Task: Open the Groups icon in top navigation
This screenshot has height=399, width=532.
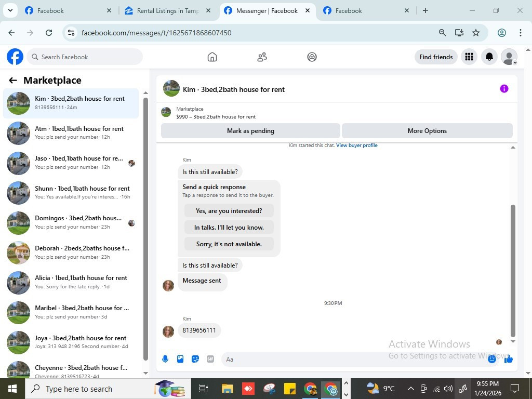Action: 312,57
